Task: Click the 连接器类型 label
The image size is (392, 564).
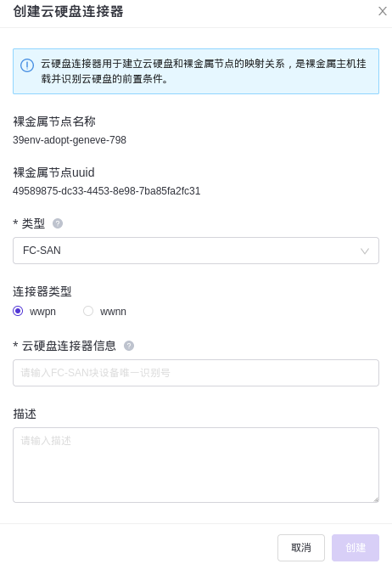Action: [x=42, y=291]
